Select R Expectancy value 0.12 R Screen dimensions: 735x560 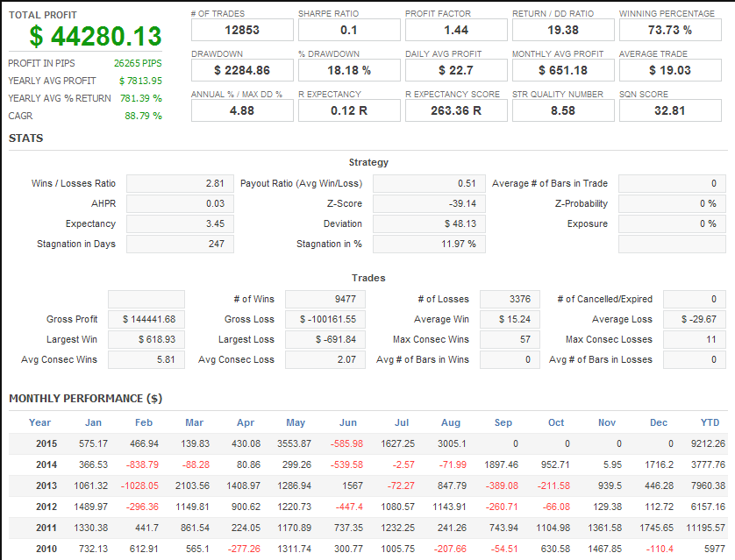tap(349, 111)
